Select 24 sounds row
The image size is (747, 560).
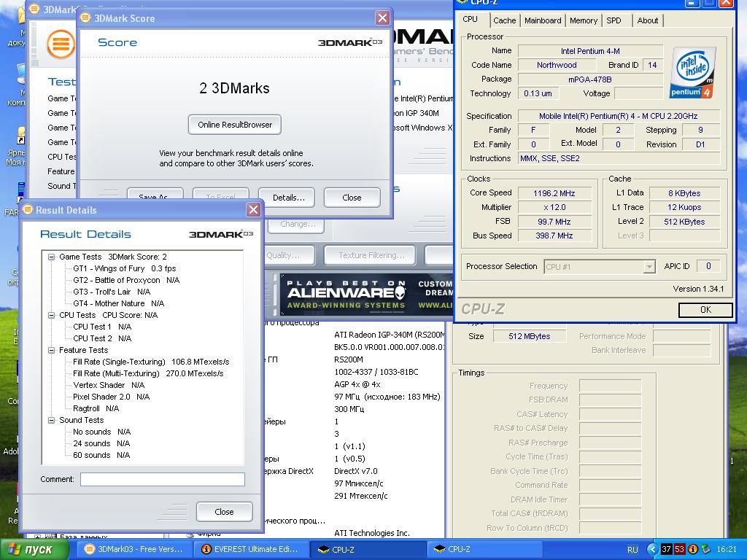tap(101, 443)
